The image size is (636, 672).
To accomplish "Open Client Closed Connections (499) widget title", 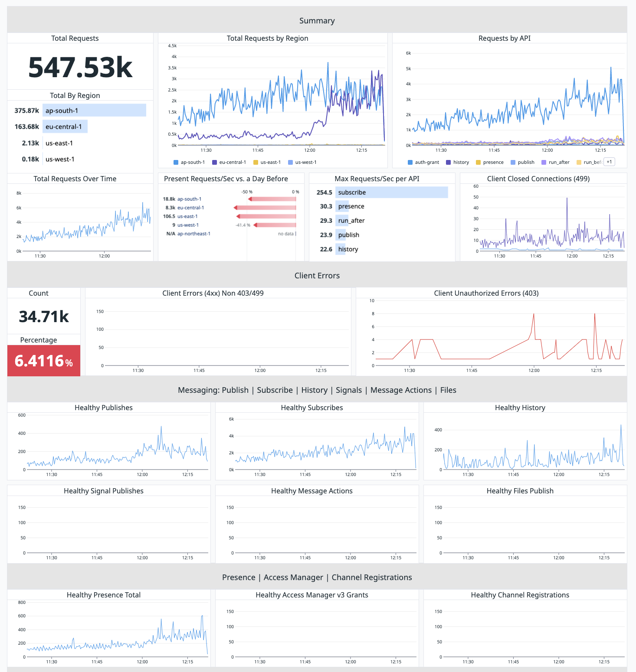I will (538, 179).
